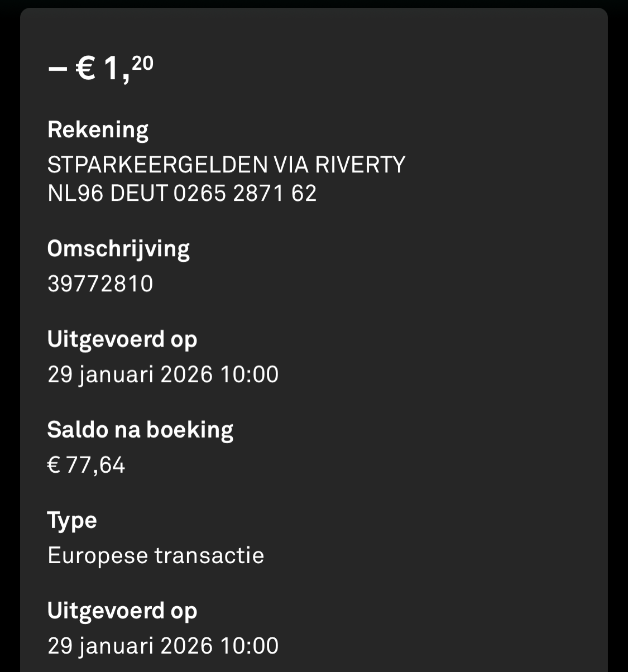Click the Uitgevoerd op heading below Omschrijving
Viewport: 628px width, 672px height.
tap(122, 339)
